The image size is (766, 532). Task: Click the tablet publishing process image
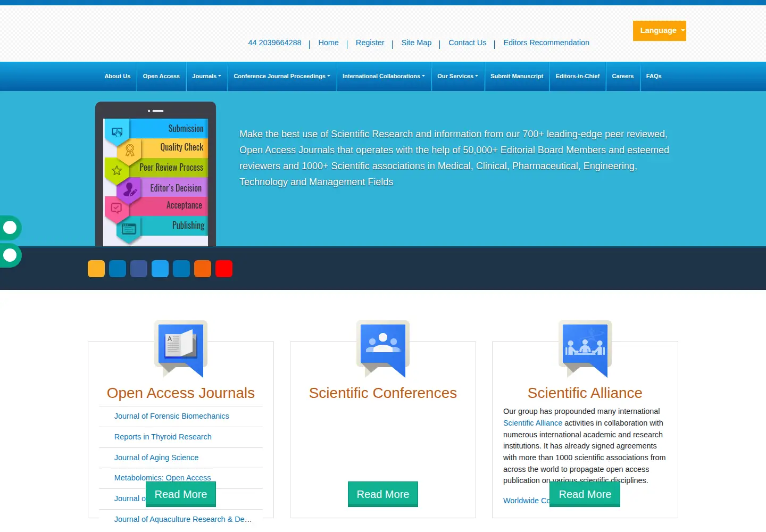[x=155, y=174]
